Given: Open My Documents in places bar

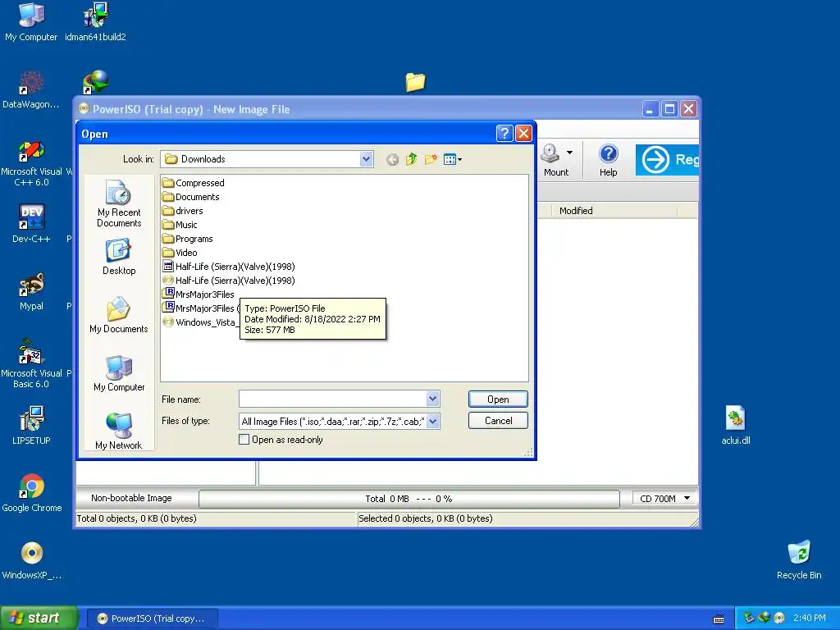Looking at the screenshot, I should tap(119, 315).
